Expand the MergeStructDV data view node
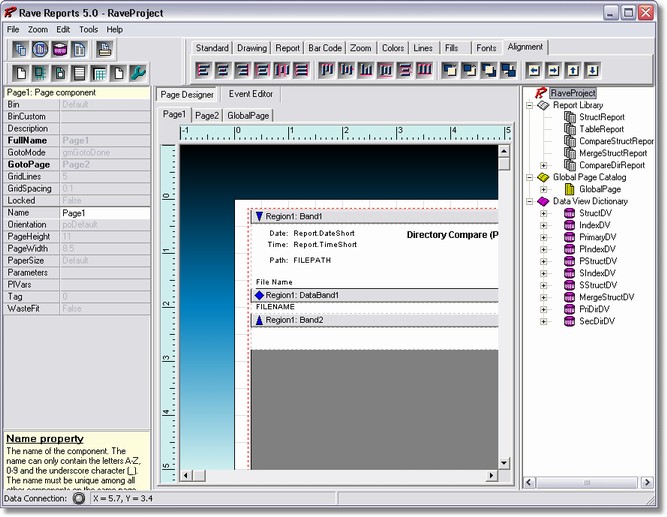Viewport: 667px width, 517px height. click(x=543, y=297)
